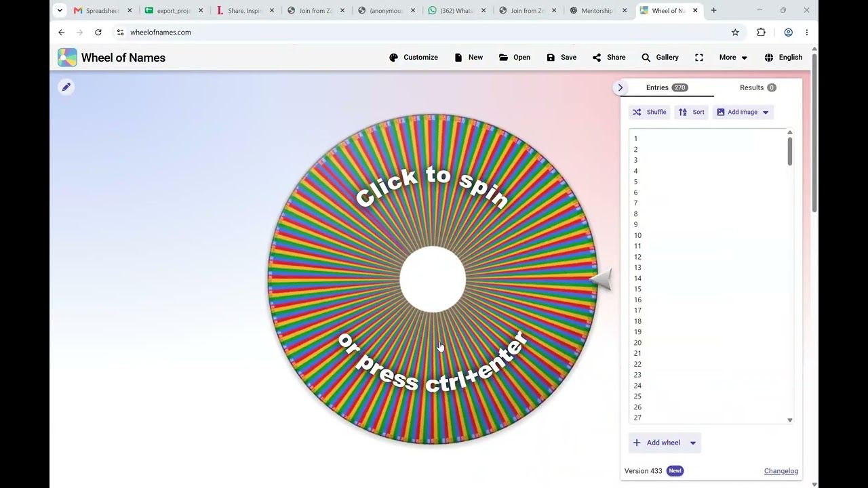The height and width of the screenshot is (488, 868).
Task: Close the Wheel of Names tab
Action: (x=695, y=10)
